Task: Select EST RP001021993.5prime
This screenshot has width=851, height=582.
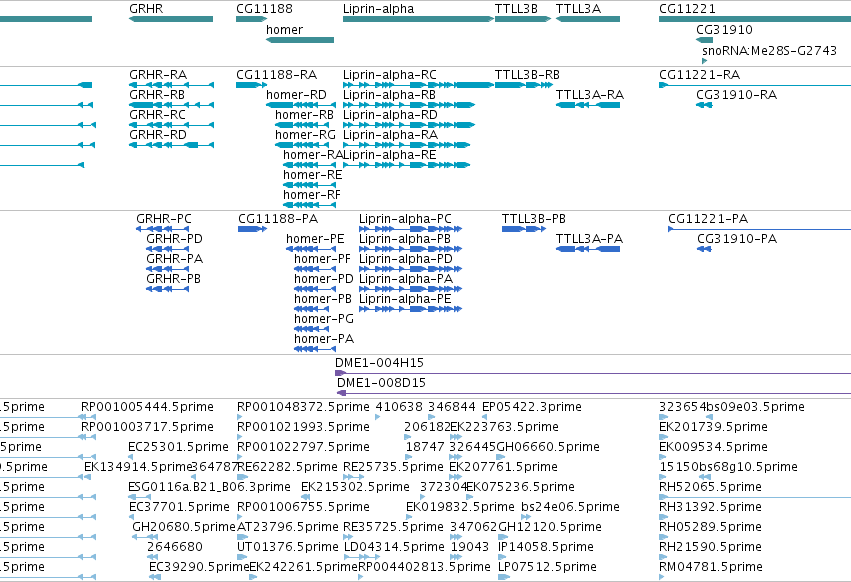Action: click(x=239, y=437)
